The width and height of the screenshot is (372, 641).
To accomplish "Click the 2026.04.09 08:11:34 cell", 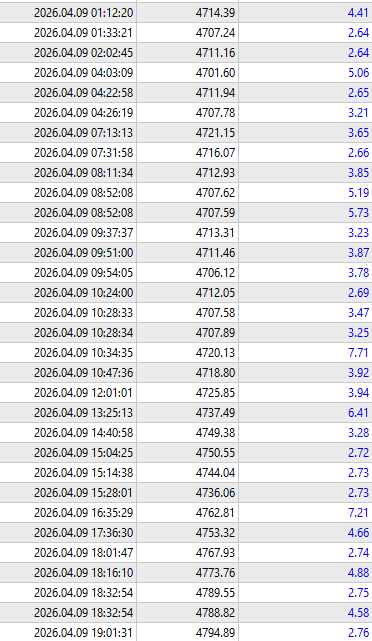I will point(83,173).
